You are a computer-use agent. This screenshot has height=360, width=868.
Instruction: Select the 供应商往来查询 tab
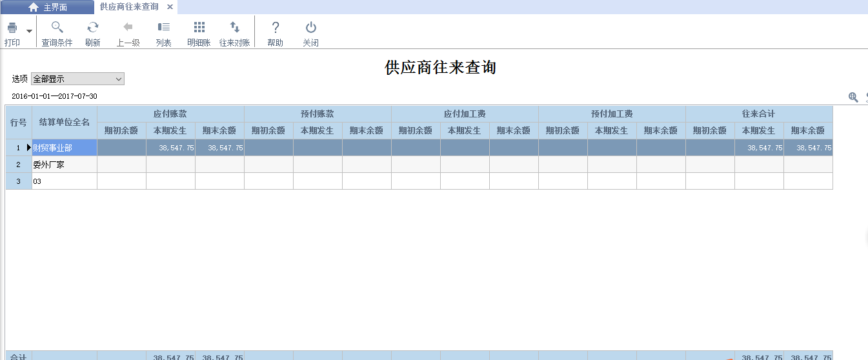tap(129, 7)
